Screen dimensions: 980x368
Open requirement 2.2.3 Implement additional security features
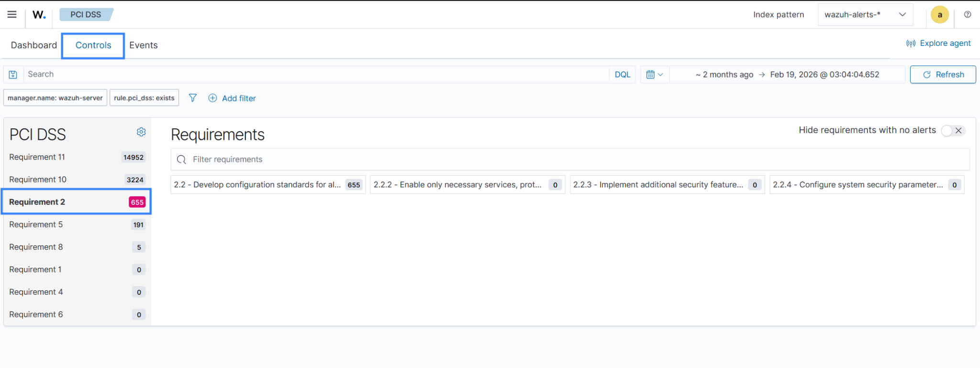pyautogui.click(x=658, y=185)
